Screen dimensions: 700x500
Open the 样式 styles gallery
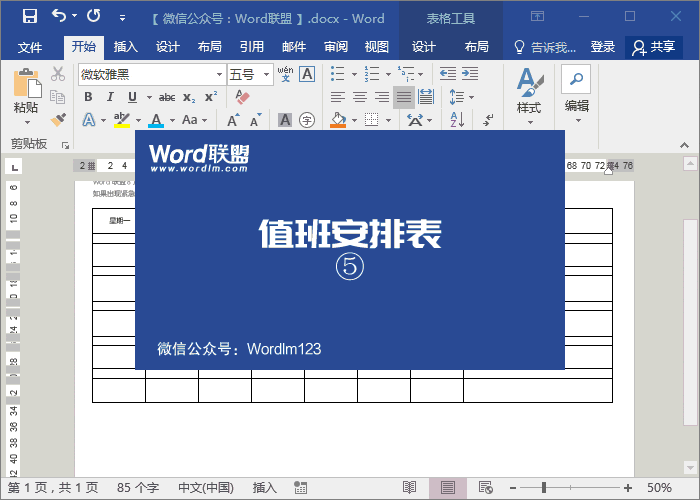tap(529, 96)
